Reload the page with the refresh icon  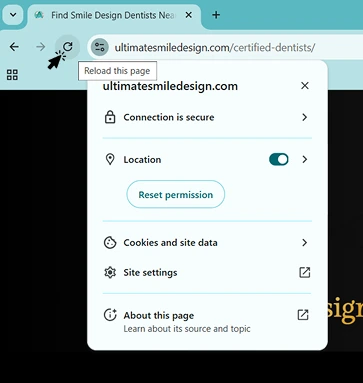click(x=68, y=47)
